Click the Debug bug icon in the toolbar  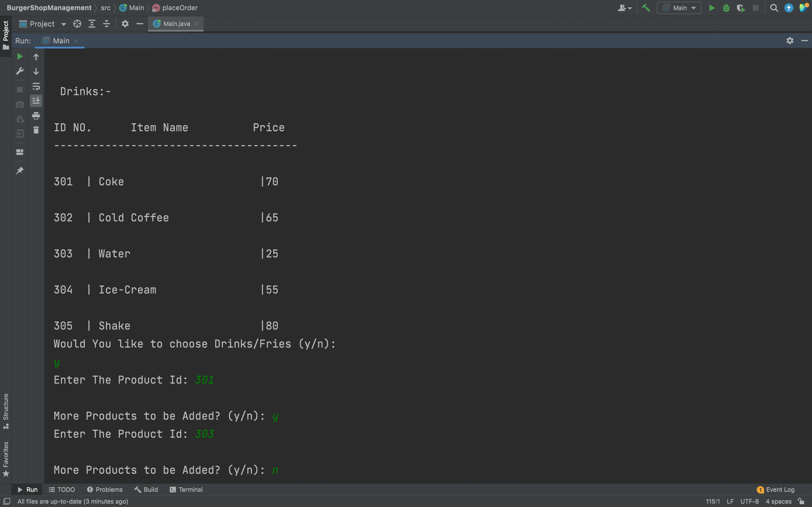[726, 8]
